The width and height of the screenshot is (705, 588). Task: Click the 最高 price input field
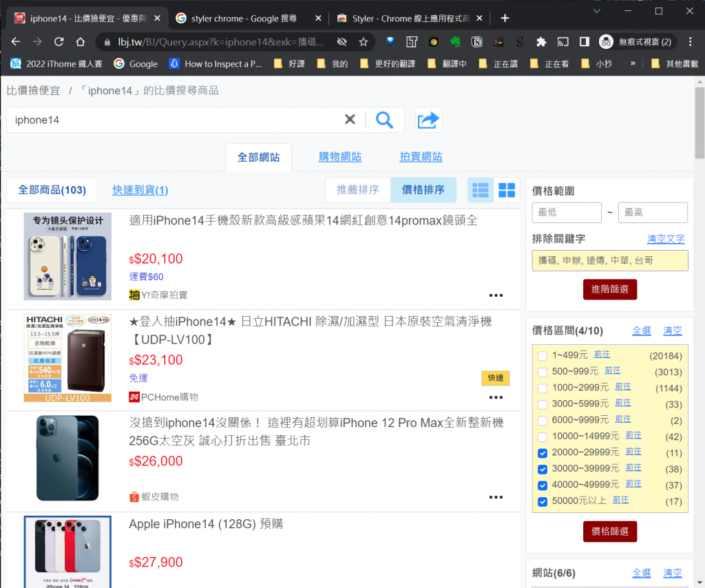click(x=653, y=213)
